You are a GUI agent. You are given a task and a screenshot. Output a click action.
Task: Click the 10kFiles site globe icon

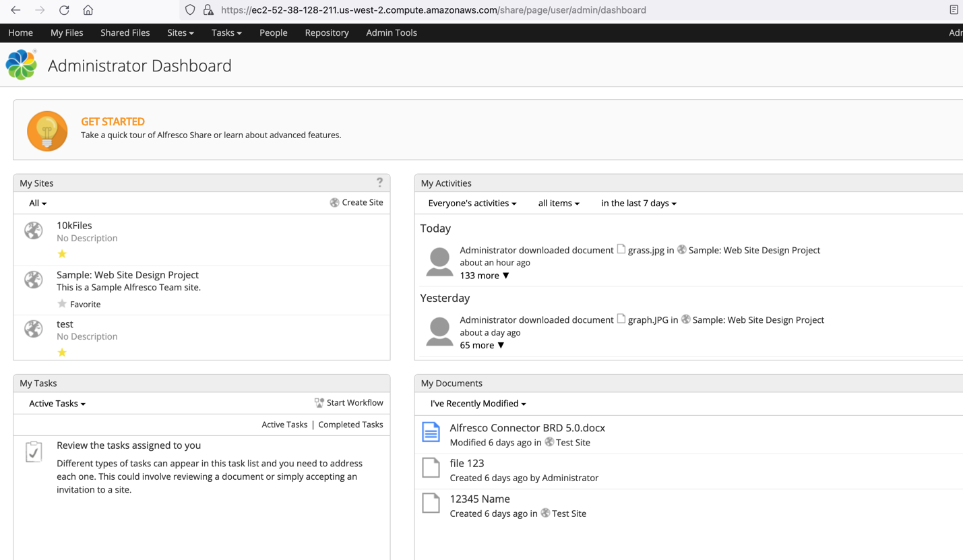point(34,230)
